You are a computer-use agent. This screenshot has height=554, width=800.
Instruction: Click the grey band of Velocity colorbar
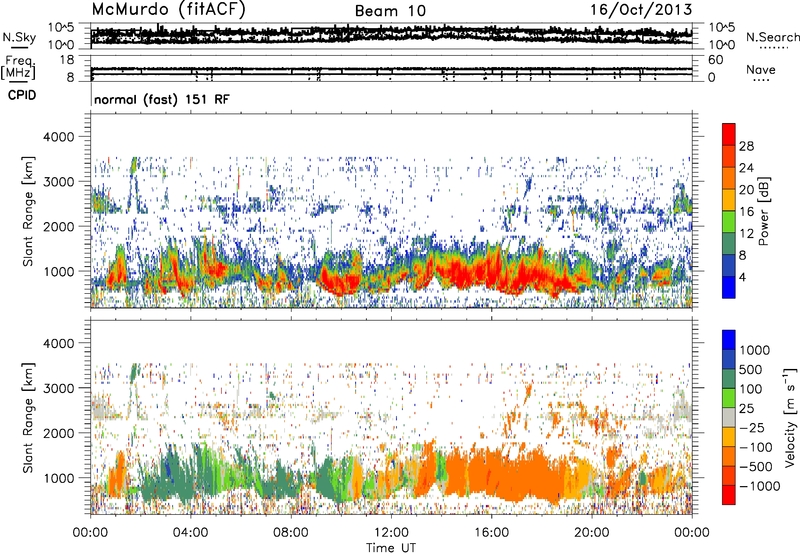pos(729,417)
